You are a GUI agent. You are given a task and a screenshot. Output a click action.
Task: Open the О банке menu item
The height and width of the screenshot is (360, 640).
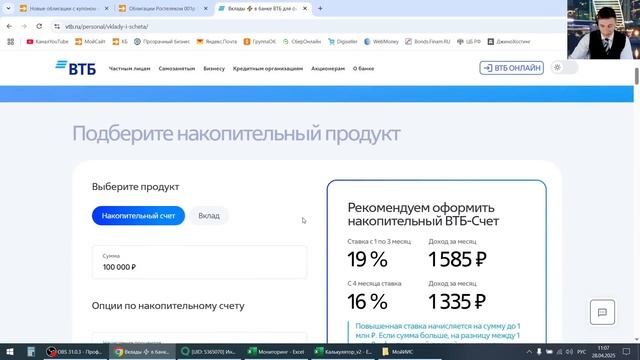(363, 69)
